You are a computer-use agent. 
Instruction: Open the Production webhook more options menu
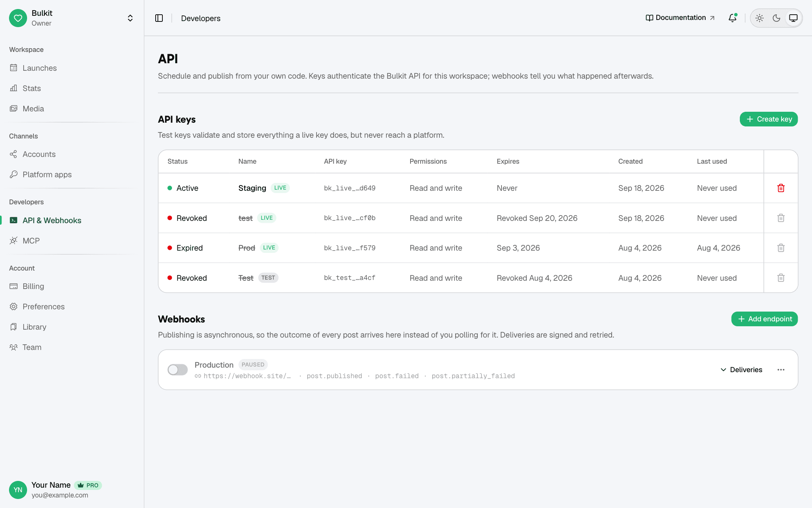(781, 370)
